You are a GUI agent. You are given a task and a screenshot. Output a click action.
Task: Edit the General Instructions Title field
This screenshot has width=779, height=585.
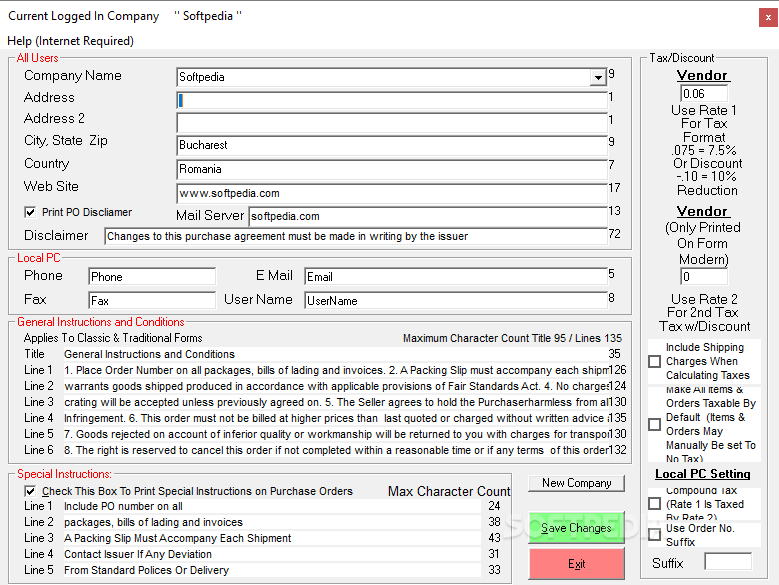(x=335, y=354)
